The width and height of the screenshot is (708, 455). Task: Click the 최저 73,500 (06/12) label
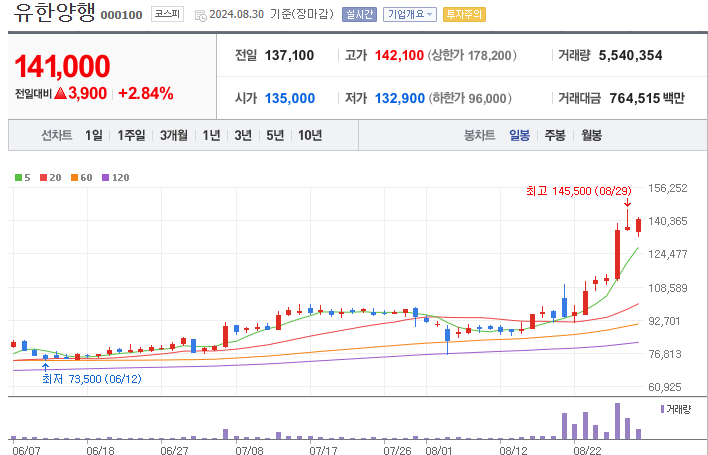pyautogui.click(x=92, y=379)
